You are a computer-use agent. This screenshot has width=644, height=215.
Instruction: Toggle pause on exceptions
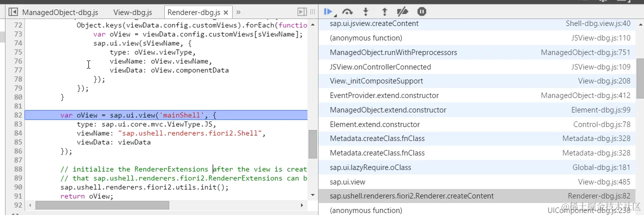(x=421, y=11)
